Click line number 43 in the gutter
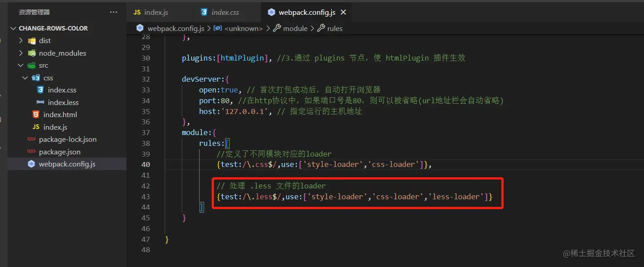Image resolution: width=644 pixels, height=267 pixels. point(146,197)
